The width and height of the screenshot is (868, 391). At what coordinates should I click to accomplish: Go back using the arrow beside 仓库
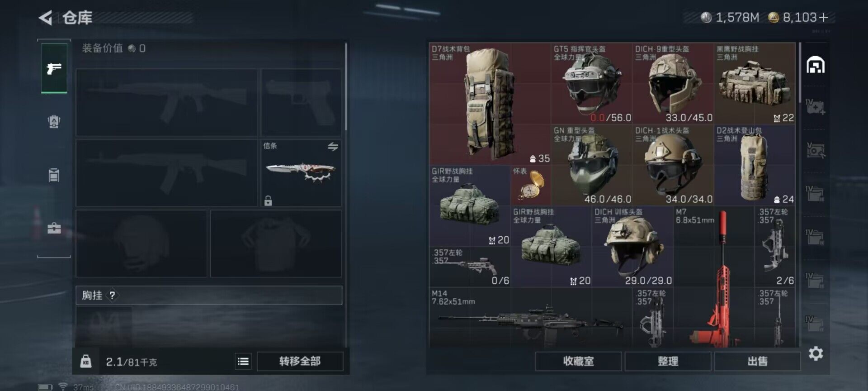46,18
